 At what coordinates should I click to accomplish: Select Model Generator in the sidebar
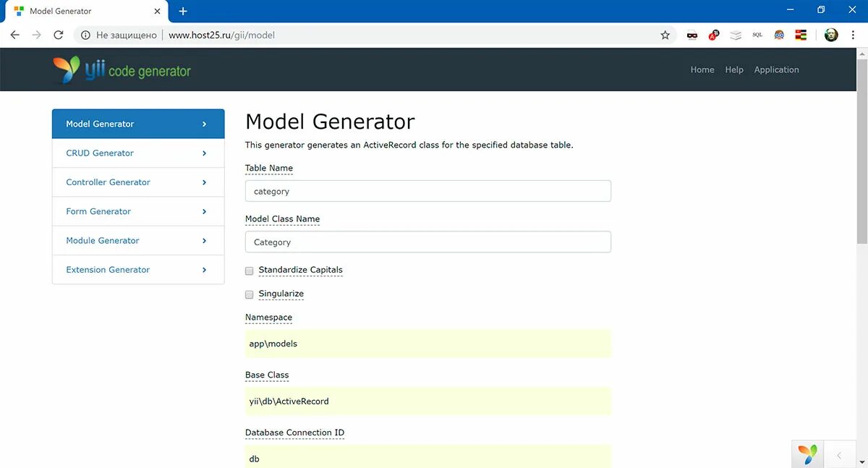[x=138, y=124]
